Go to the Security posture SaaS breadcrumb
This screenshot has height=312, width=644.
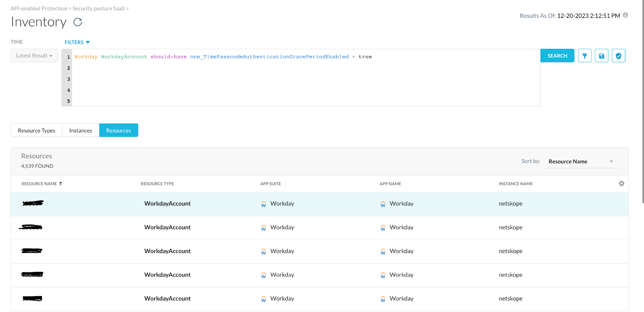(99, 8)
